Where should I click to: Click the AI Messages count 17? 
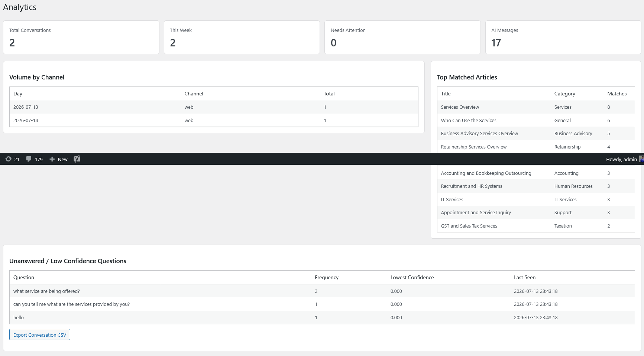(x=496, y=43)
